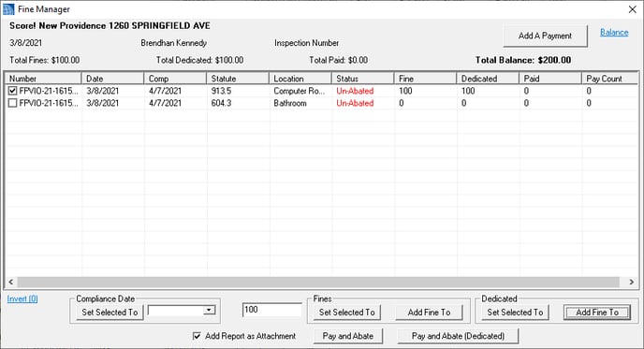Click 'Total Balance: $200.00' text
This screenshot has height=349, width=644.
point(523,60)
